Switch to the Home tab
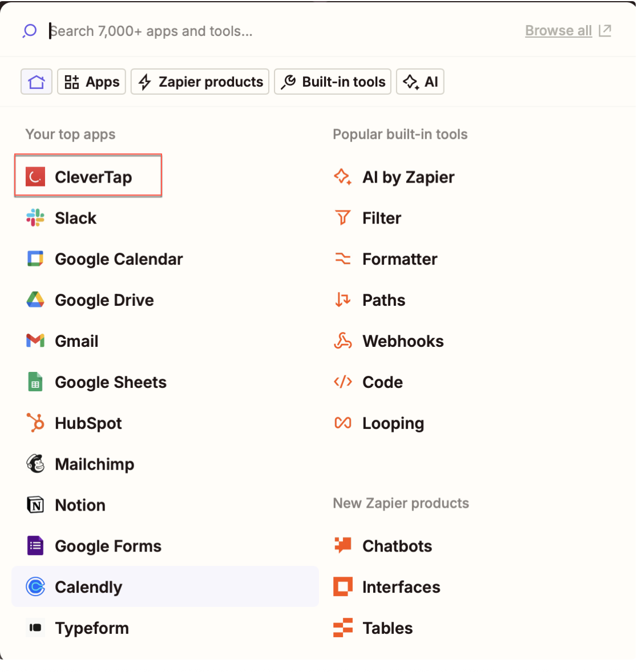Image resolution: width=638 pixels, height=672 pixels. pos(37,82)
